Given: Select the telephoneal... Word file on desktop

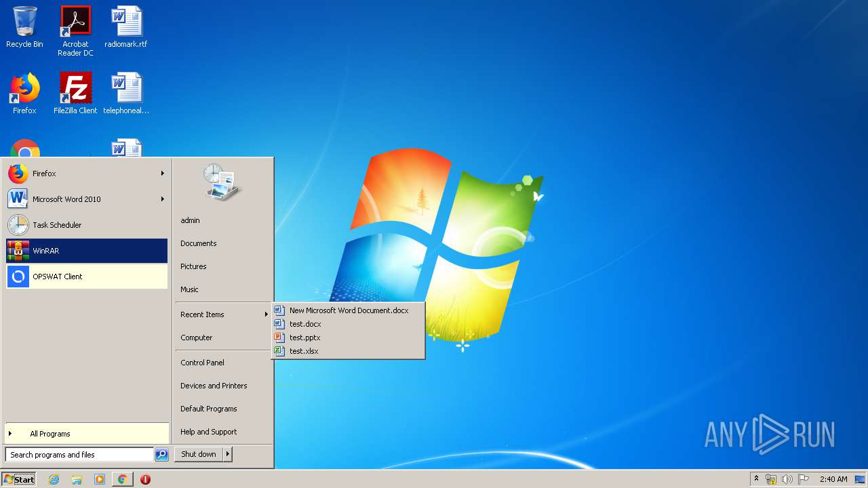Looking at the screenshot, I should point(126,94).
